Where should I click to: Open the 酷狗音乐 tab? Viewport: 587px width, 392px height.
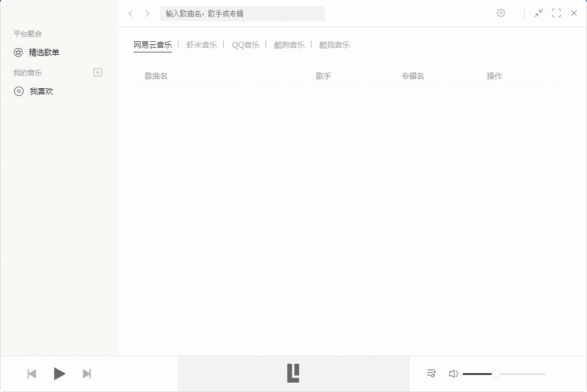point(288,44)
